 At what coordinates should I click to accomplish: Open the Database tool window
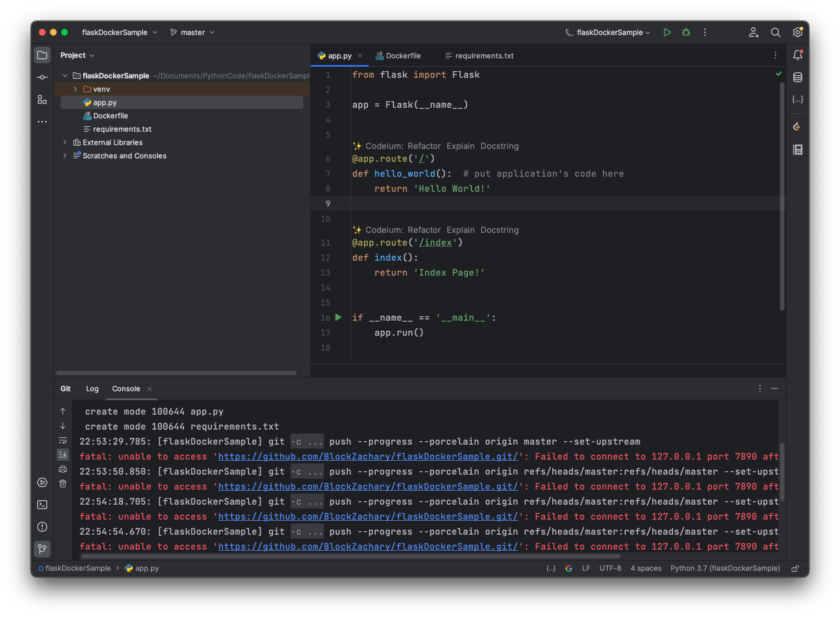(798, 77)
